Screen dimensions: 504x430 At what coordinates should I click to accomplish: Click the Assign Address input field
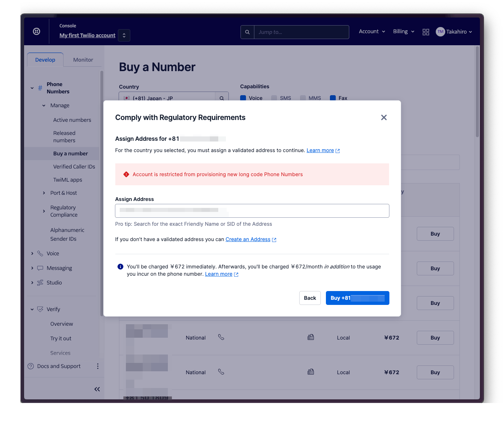(252, 211)
